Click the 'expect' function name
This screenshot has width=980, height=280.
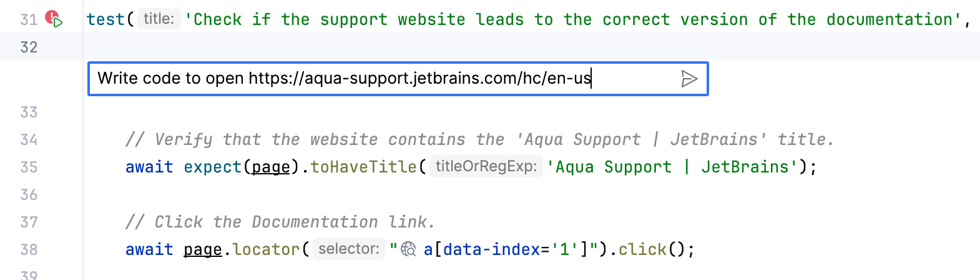click(x=212, y=167)
